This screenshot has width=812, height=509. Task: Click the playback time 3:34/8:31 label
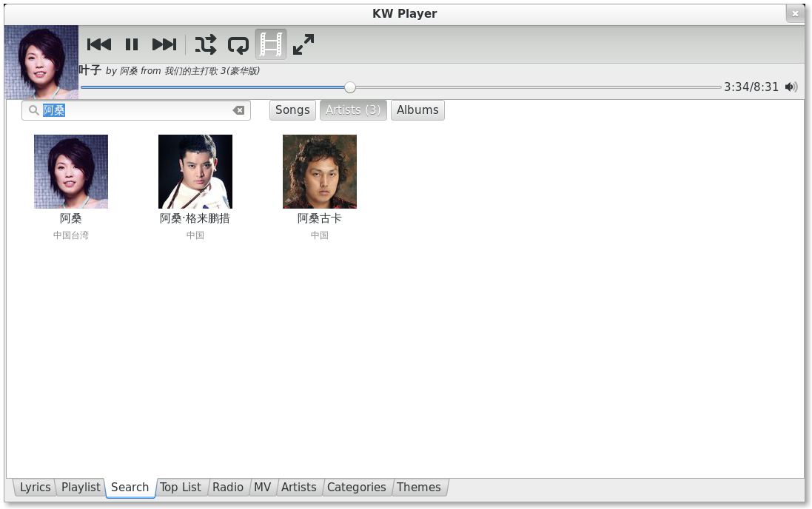[751, 87]
